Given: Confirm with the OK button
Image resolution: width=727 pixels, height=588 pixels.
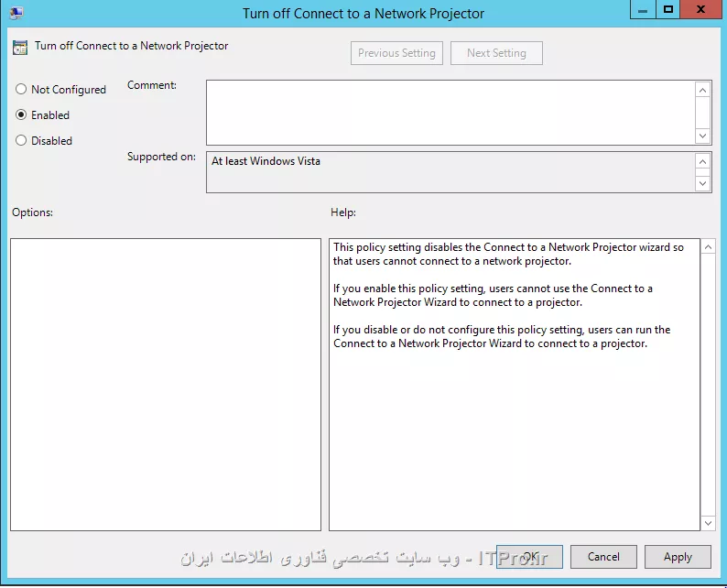Looking at the screenshot, I should point(529,557).
